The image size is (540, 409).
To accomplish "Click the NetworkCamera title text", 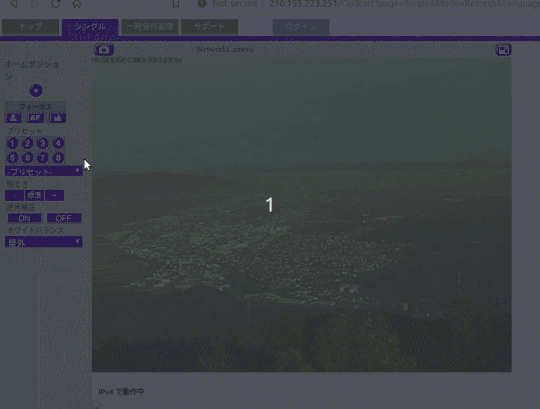I will coord(225,50).
